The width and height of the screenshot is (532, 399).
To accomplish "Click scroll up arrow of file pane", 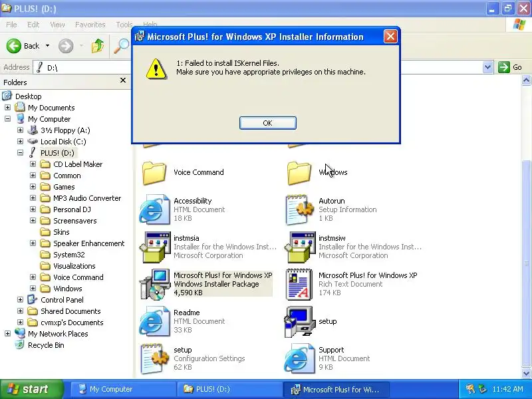I will click(x=526, y=80).
